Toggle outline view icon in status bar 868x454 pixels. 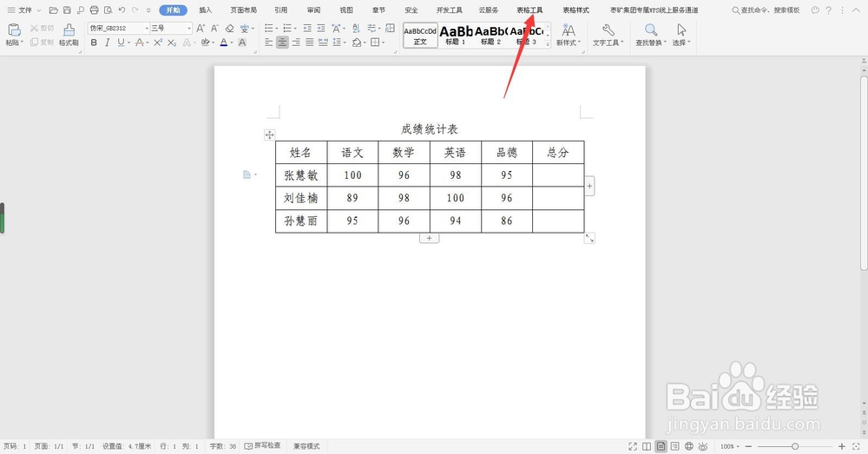click(674, 446)
